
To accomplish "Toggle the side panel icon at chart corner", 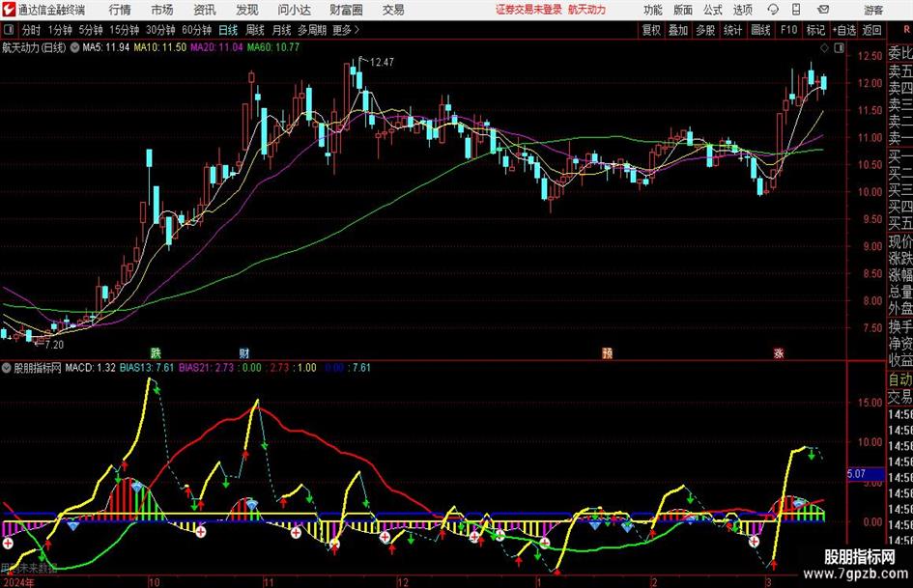I will [x=839, y=48].
